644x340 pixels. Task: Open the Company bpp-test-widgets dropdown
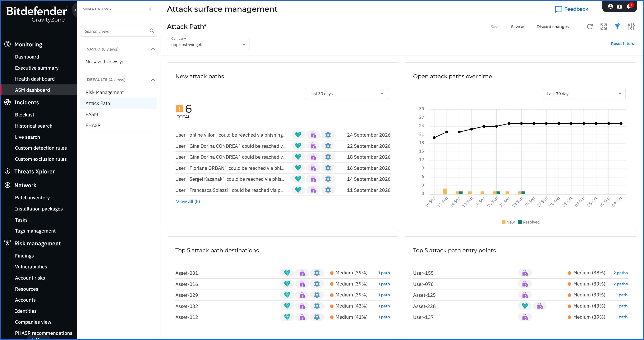[208, 45]
